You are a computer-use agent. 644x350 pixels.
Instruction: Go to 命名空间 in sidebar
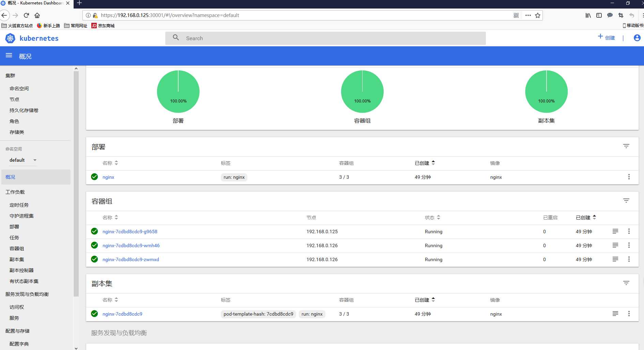click(19, 89)
